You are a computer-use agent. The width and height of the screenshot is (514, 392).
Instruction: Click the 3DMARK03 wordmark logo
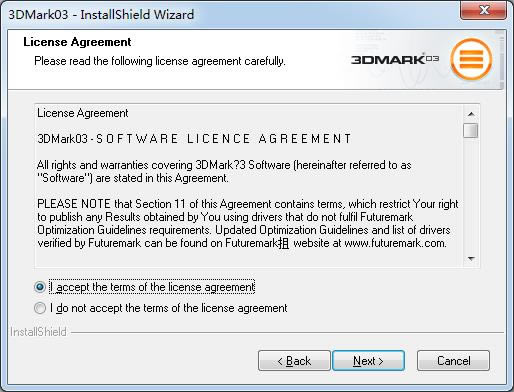395,59
